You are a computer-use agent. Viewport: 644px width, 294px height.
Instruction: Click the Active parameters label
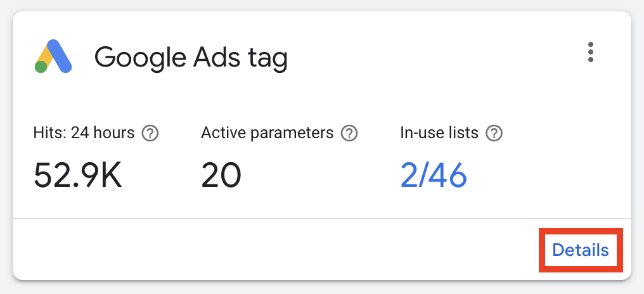pos(267,133)
